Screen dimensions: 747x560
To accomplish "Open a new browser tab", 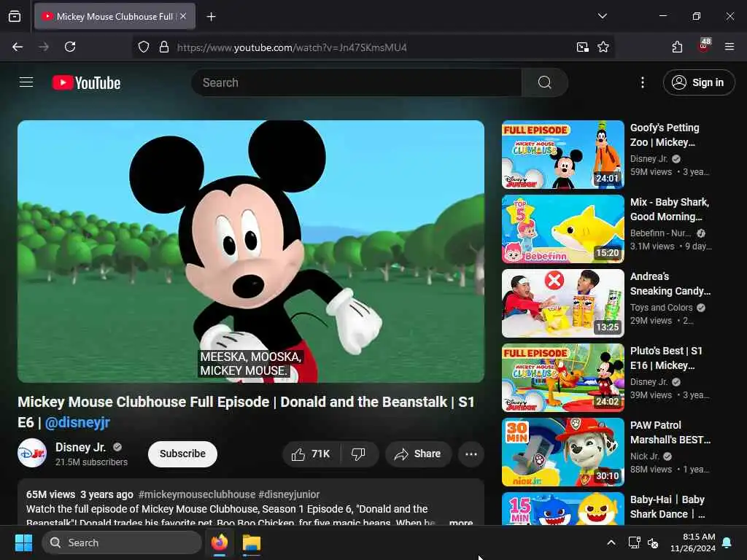I will [x=211, y=17].
